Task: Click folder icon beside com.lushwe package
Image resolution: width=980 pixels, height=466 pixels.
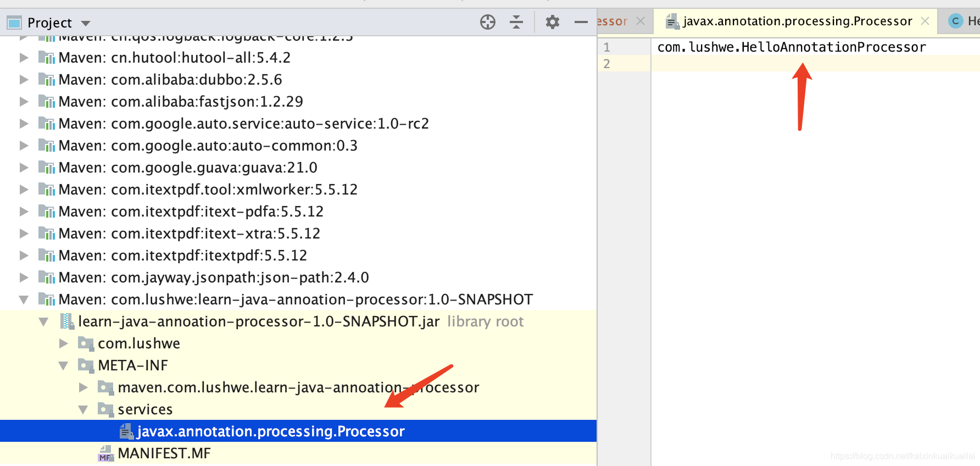Action: 86,344
